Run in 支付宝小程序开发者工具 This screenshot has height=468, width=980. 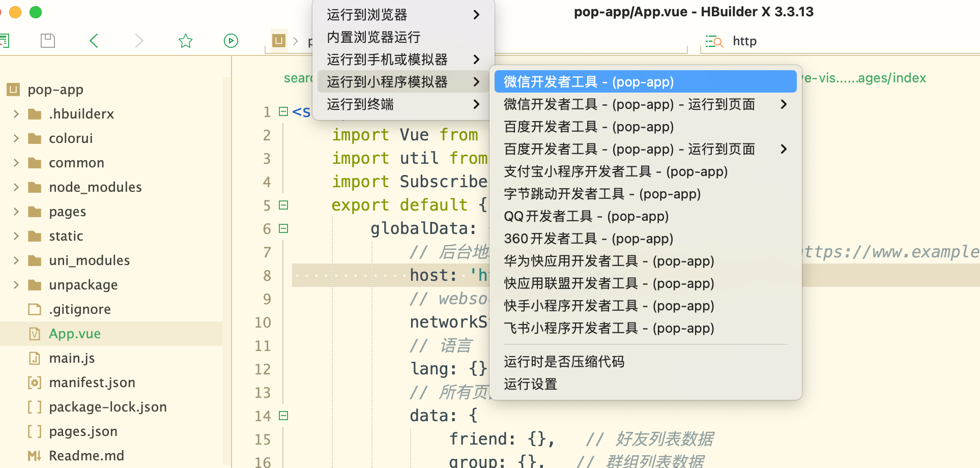tap(645, 171)
